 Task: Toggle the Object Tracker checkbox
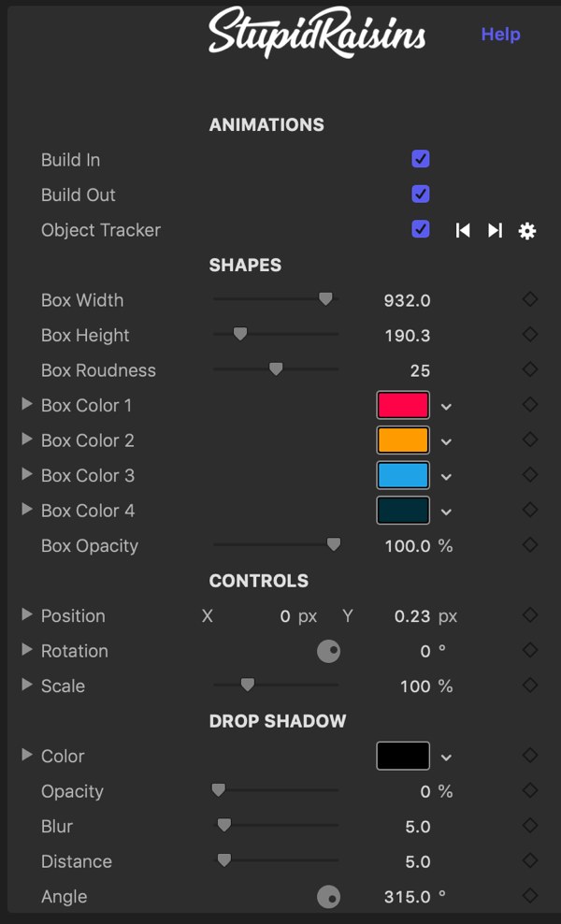420,229
